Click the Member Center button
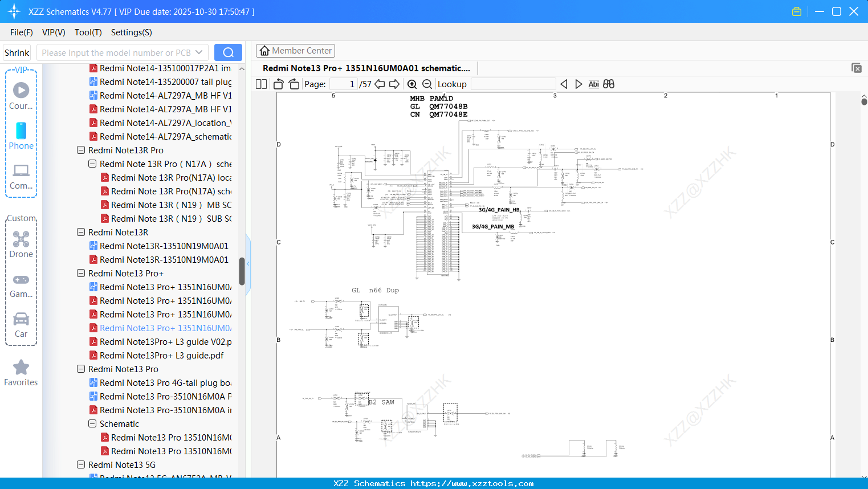The width and height of the screenshot is (868, 489). (295, 50)
